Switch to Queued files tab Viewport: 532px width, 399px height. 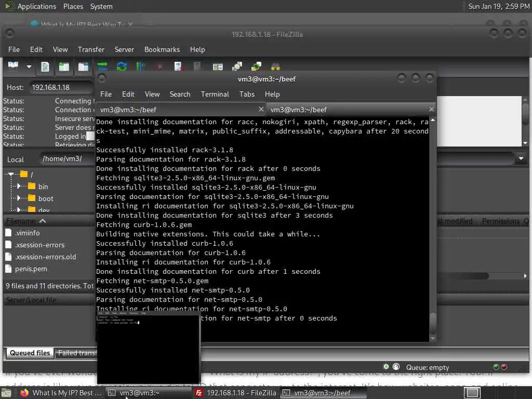click(x=30, y=353)
